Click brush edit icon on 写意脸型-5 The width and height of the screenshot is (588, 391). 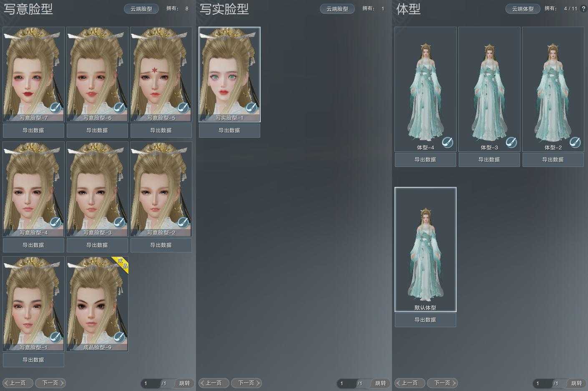[183, 108]
